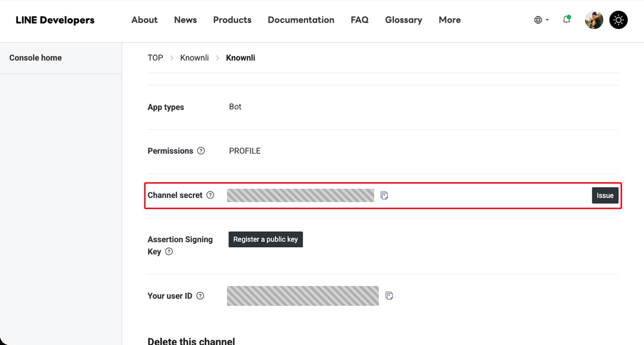Expand the More menu
The image size is (644, 345).
tap(450, 20)
